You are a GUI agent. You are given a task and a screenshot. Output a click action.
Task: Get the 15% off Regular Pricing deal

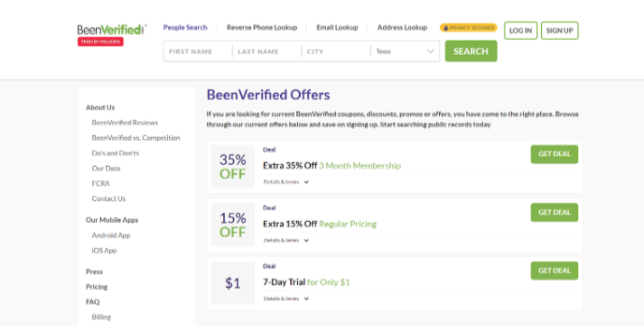554,213
